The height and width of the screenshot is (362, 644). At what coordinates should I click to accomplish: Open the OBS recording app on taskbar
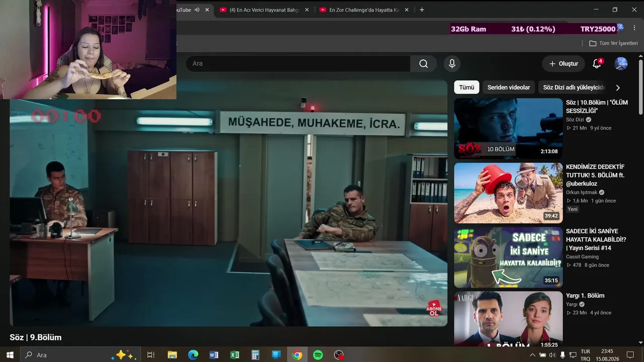click(339, 355)
